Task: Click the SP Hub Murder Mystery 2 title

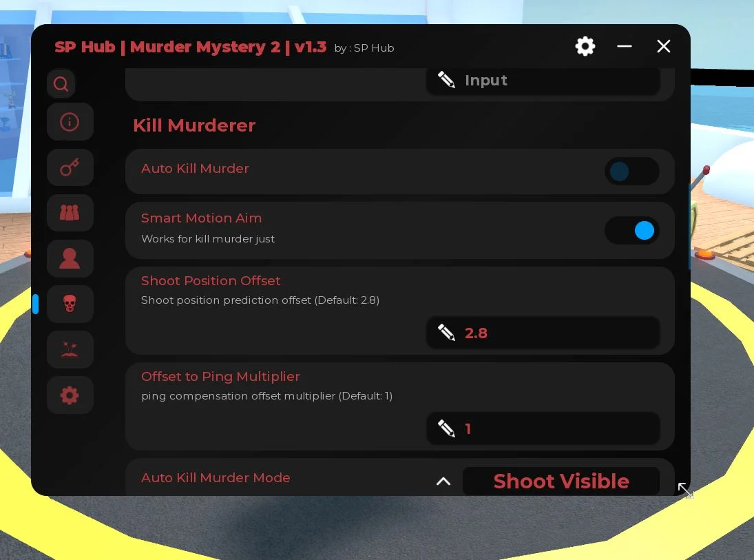Action: tap(191, 47)
